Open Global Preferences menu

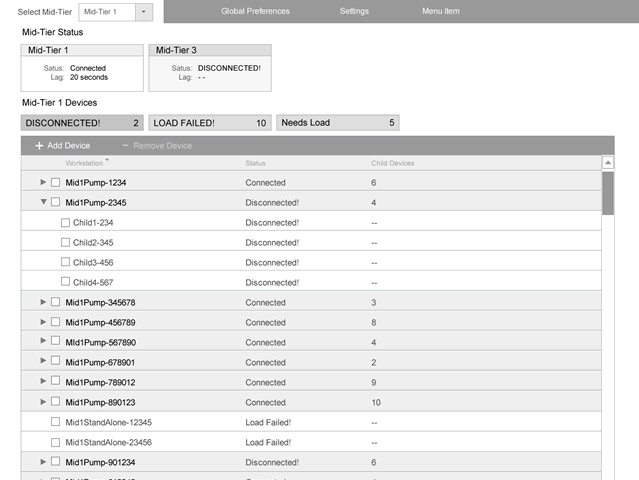pyautogui.click(x=255, y=11)
